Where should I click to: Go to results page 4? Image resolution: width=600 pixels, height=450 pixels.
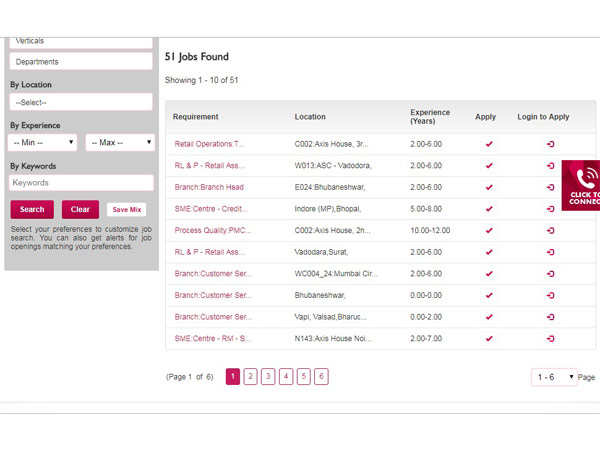tap(286, 377)
